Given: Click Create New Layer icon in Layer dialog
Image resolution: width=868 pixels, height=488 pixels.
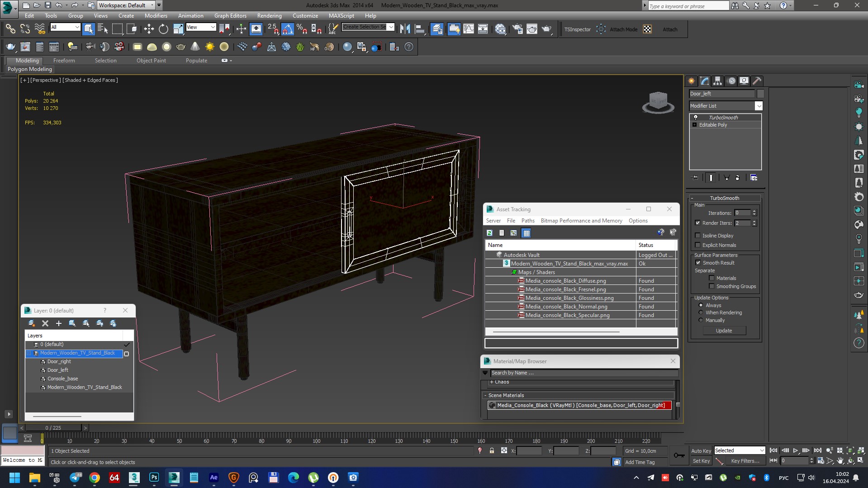Looking at the screenshot, I should click(x=32, y=323).
